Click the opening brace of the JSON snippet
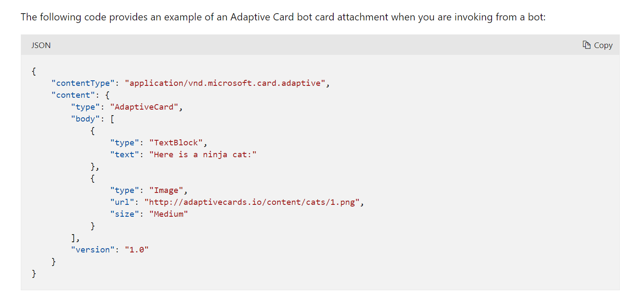The width and height of the screenshot is (644, 303). click(34, 71)
